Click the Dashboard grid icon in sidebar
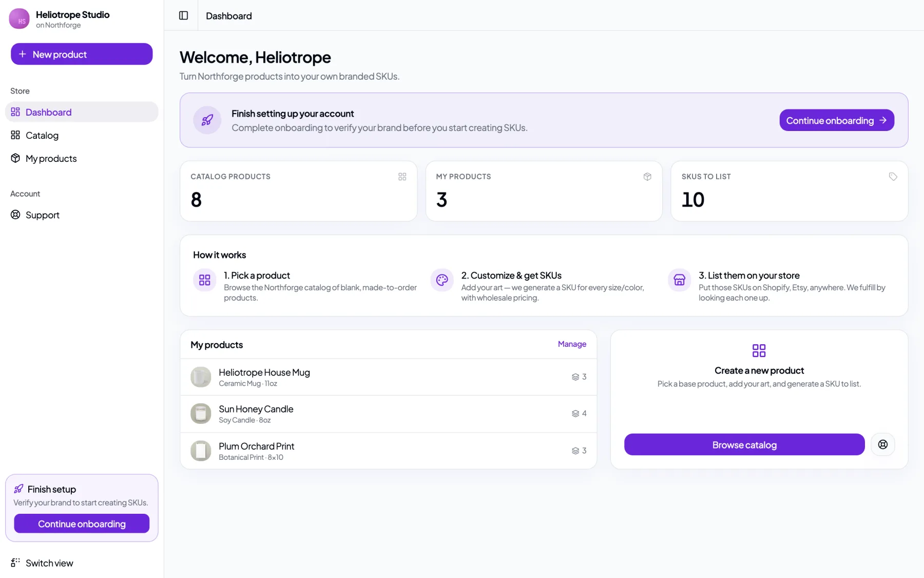 click(15, 112)
